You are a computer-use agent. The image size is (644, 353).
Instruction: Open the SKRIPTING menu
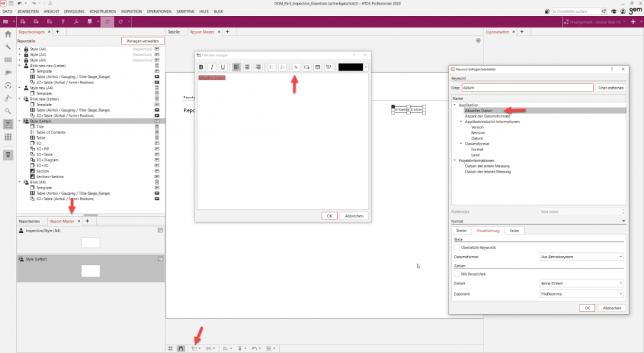185,12
